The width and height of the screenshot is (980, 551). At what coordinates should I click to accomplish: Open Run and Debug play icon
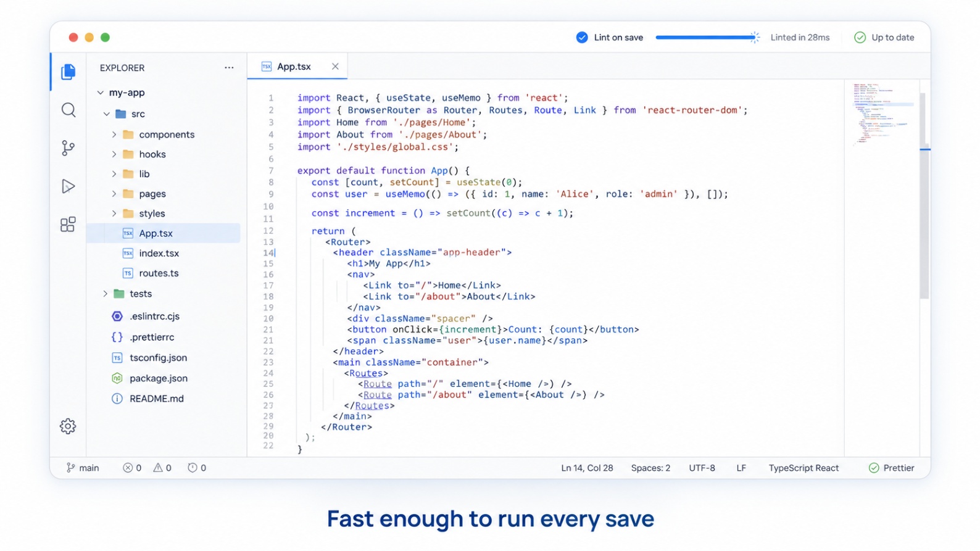[x=69, y=186]
